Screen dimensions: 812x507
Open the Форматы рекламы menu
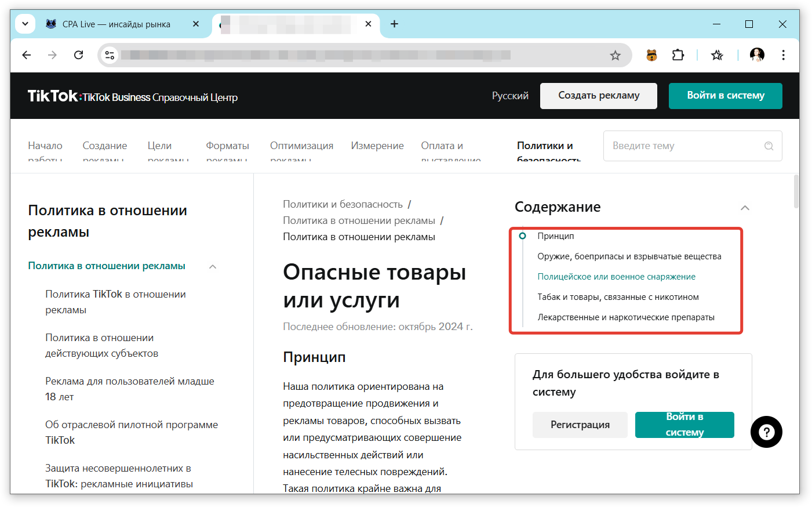coord(227,152)
